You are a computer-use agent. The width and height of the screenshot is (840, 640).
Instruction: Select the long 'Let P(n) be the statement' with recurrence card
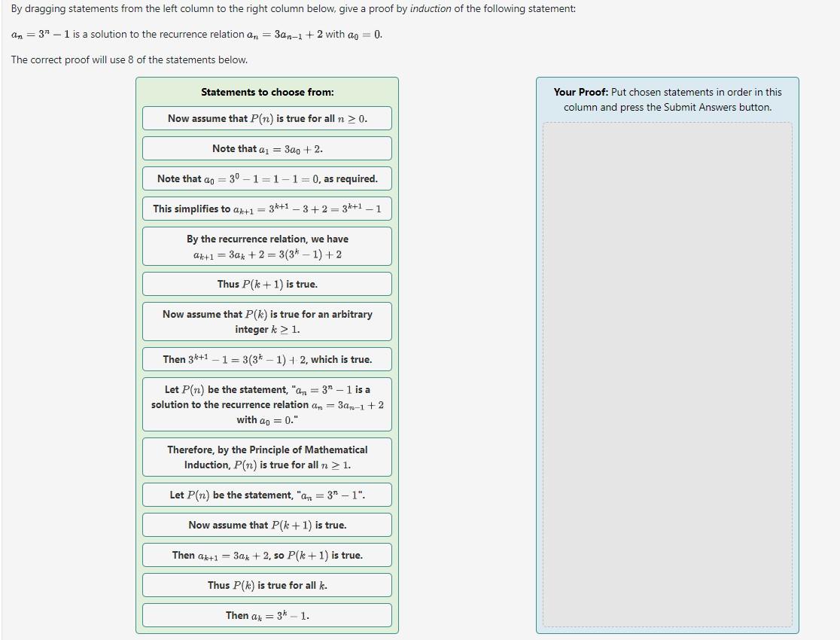[266, 404]
